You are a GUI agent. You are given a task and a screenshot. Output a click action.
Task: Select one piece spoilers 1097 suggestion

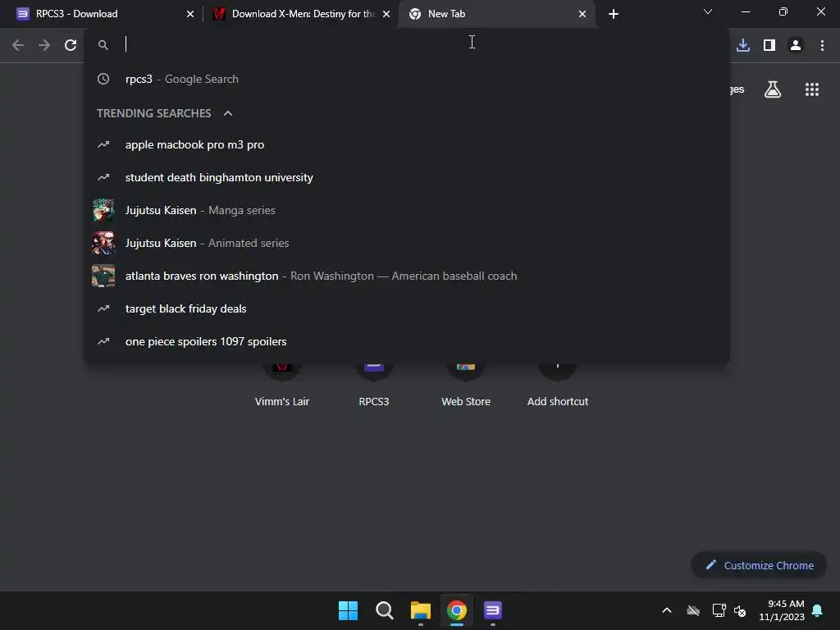pos(407,341)
